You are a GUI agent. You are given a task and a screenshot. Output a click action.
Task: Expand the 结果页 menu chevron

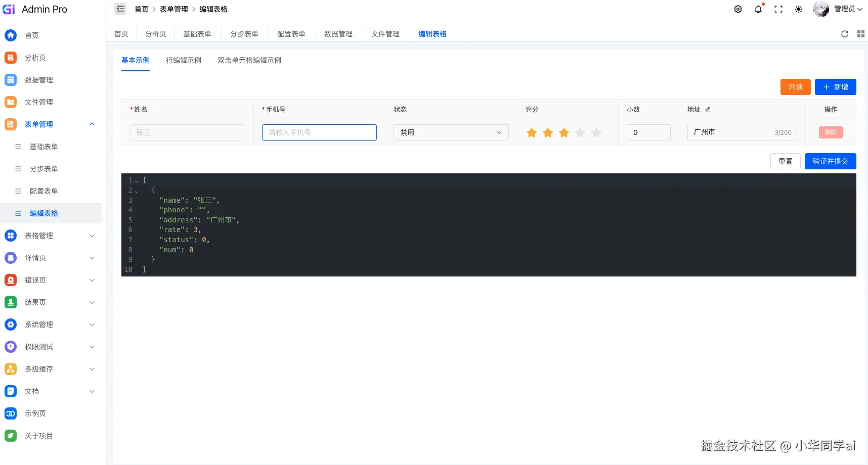(92, 302)
